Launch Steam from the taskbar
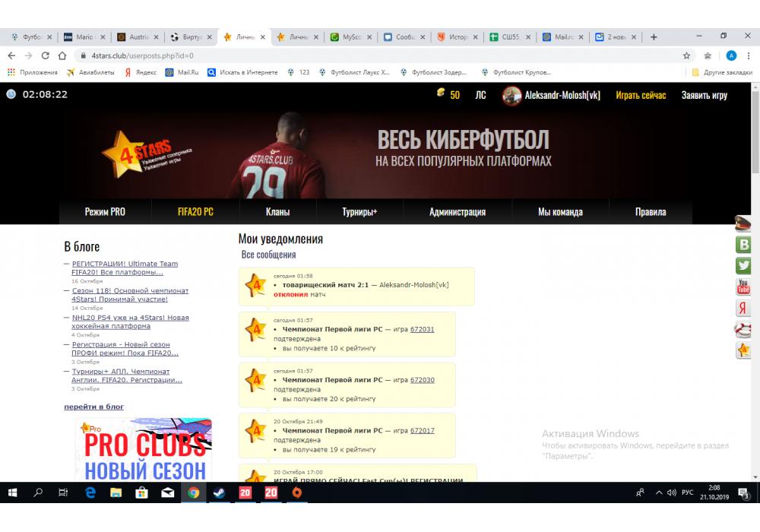Screen dimensions: 760x532 click(x=219, y=492)
